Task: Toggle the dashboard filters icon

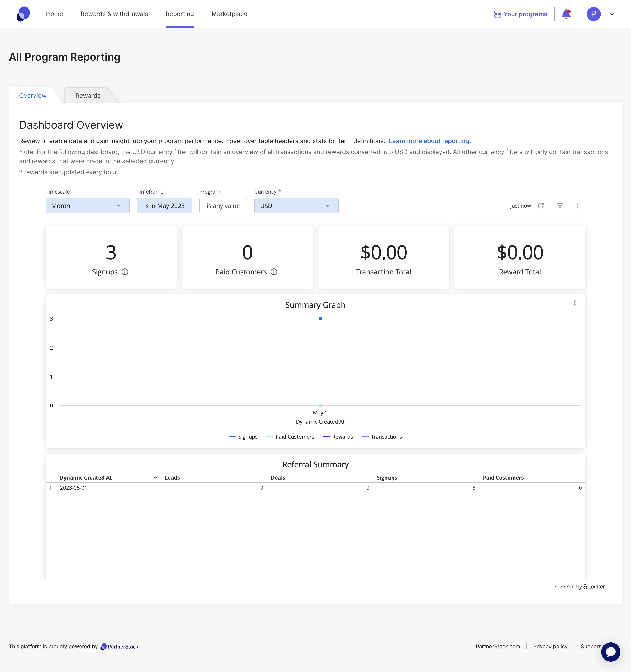Action: click(560, 206)
